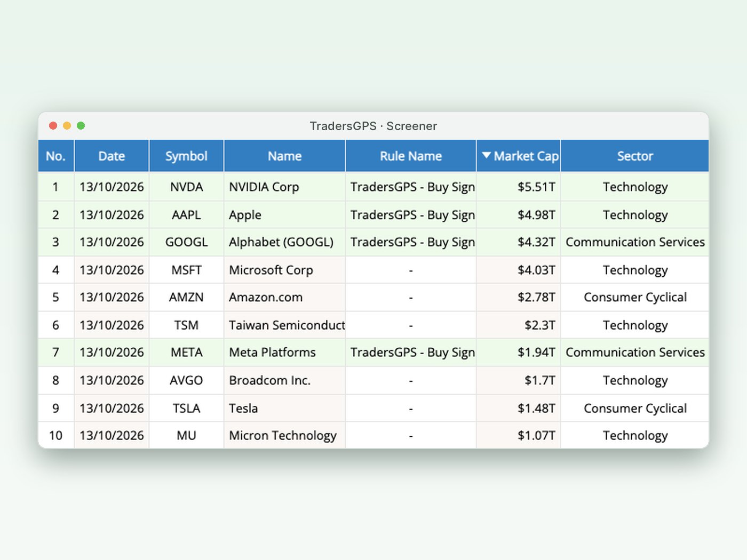Maximize the Screener window with green button
The height and width of the screenshot is (560, 747).
[x=81, y=125]
